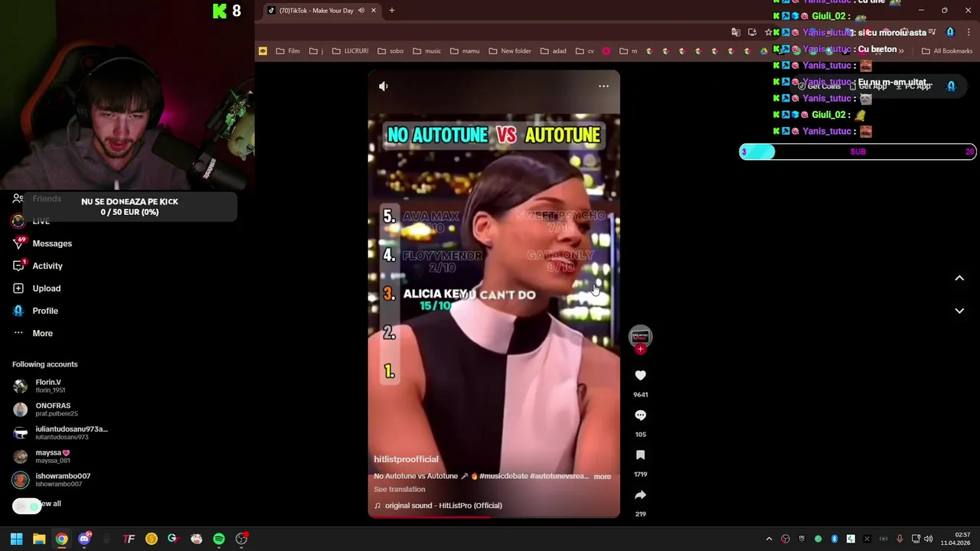This screenshot has height=551, width=980.
Task: Open File Explorer from the taskbar
Action: [x=39, y=539]
